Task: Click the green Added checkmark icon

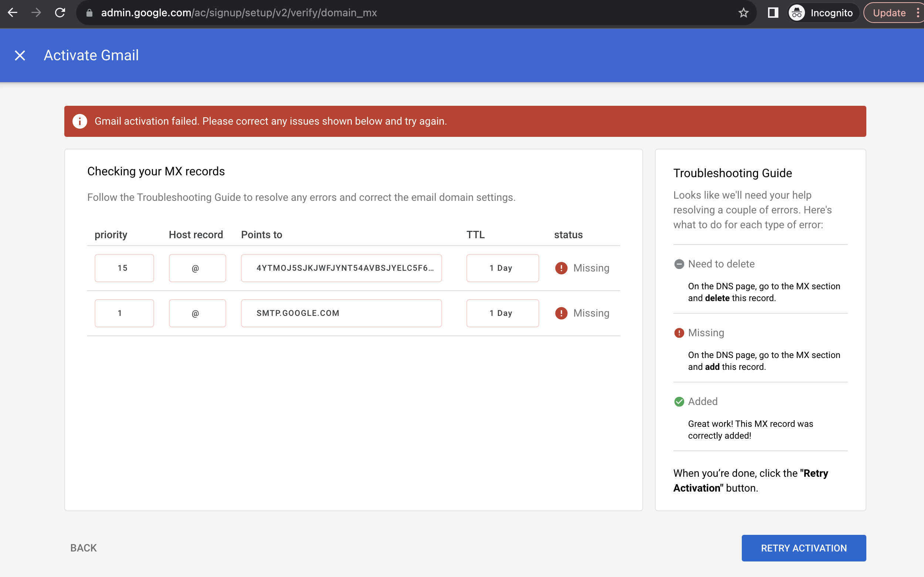Action: click(x=680, y=401)
